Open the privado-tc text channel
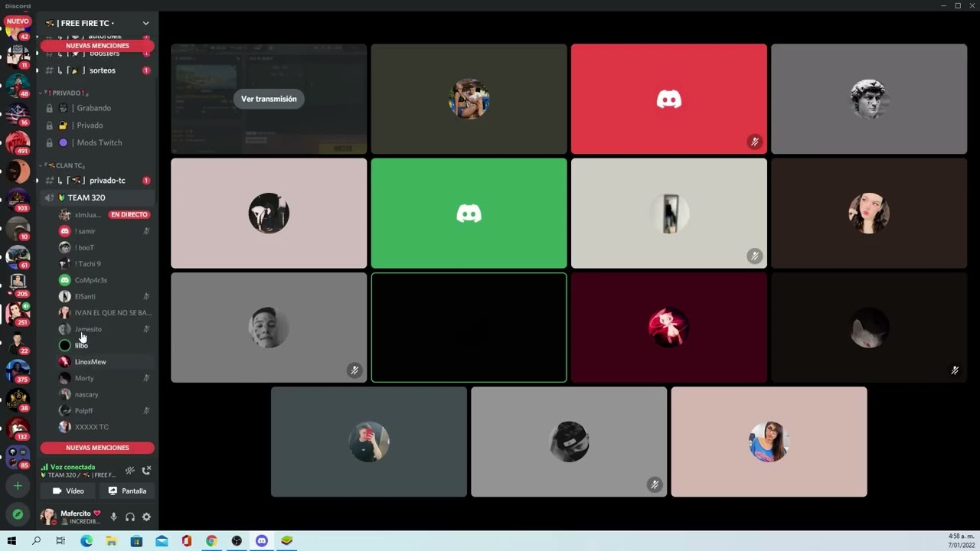The height and width of the screenshot is (551, 980). pos(97,181)
